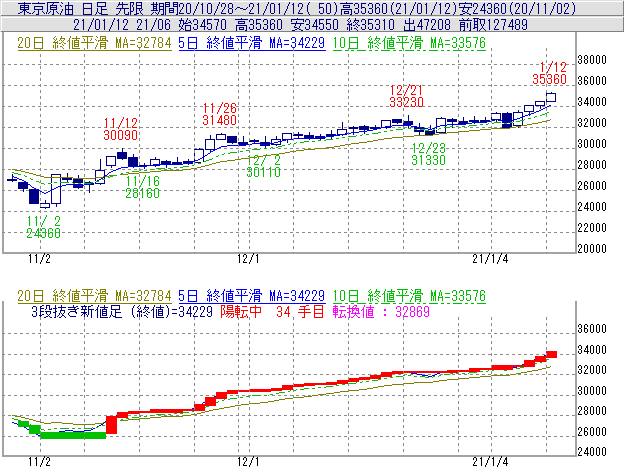Click the 12/21 33230 peak label
Image resolution: width=624 pixels, height=473 pixels.
(406, 96)
